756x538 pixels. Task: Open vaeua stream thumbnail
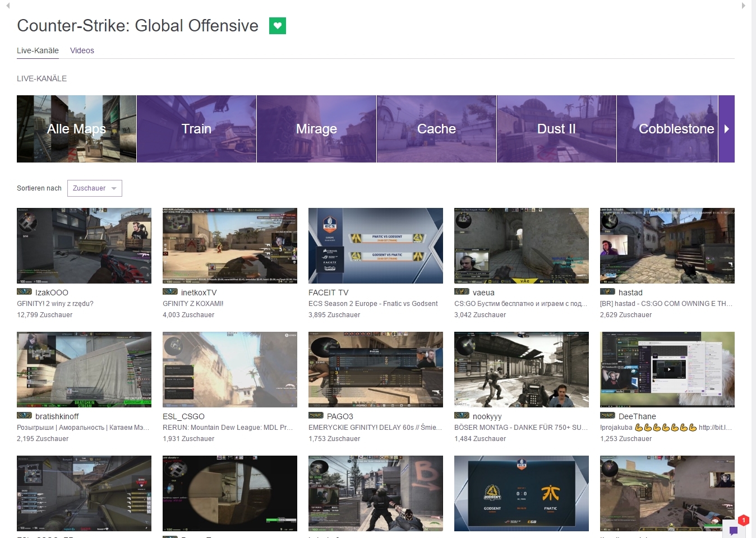[522, 245]
